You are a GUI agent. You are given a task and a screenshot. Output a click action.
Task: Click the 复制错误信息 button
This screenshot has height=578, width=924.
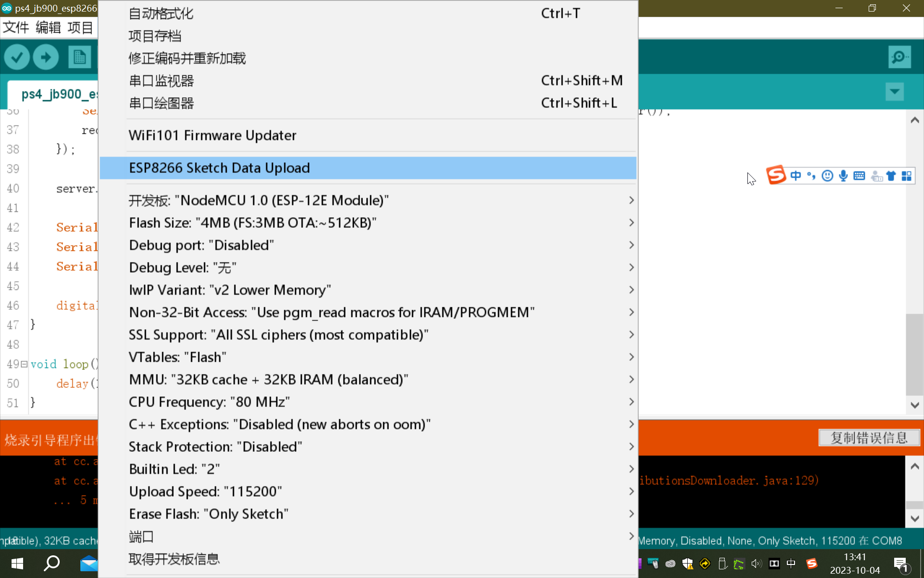click(x=869, y=438)
